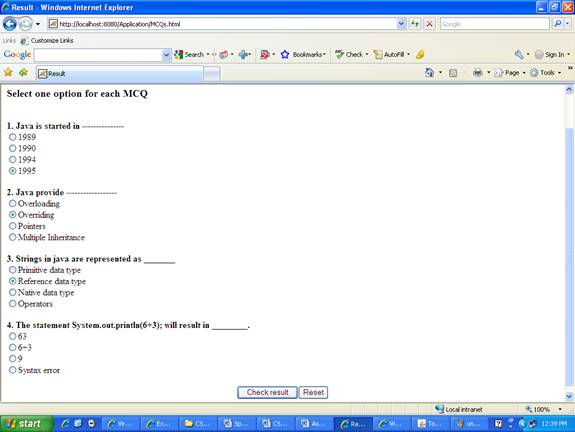575x432 pixels.
Task: Open the zoom level 100% dropdown
Action: (560, 409)
